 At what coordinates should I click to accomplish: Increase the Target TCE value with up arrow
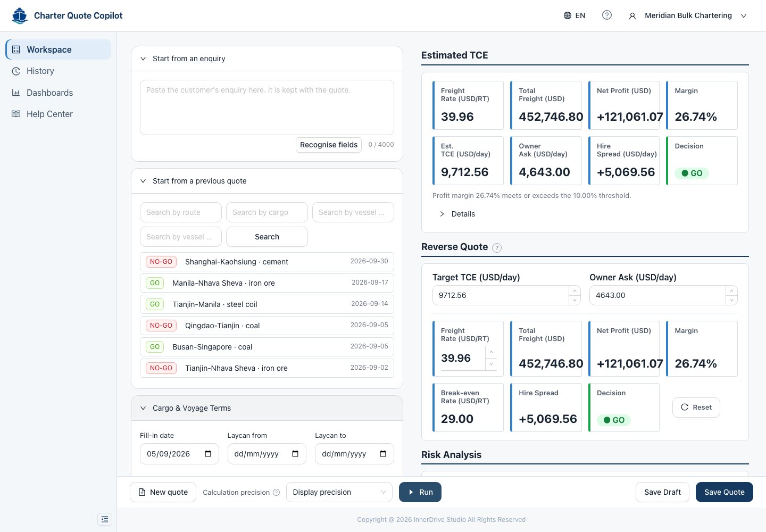click(574, 290)
